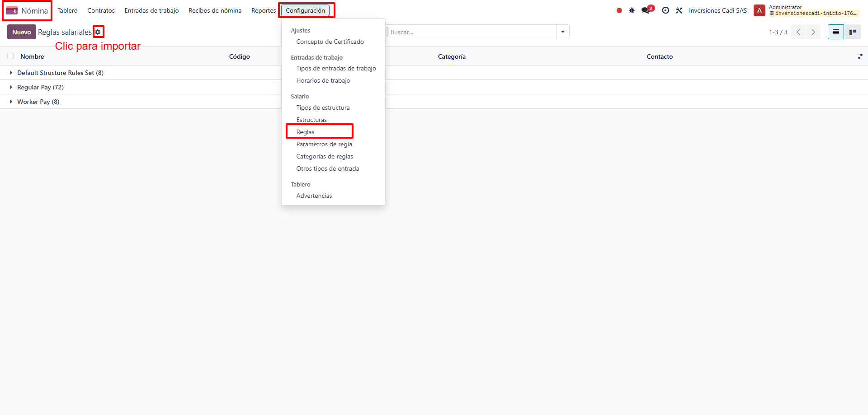This screenshot has width=868, height=415.
Task: Open the activities clock icon
Action: point(665,10)
